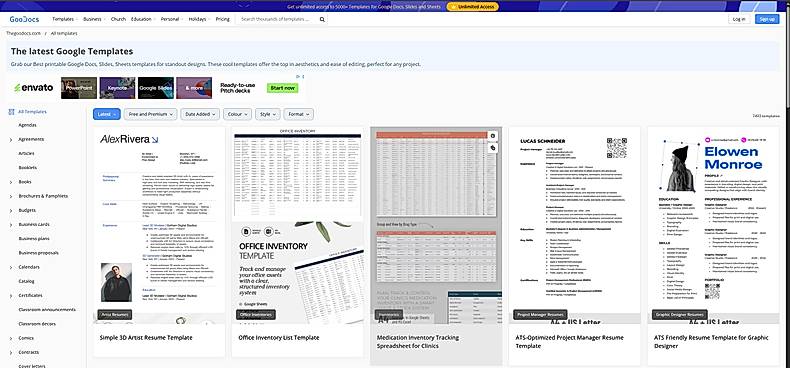Open the Pricing page

[x=222, y=19]
